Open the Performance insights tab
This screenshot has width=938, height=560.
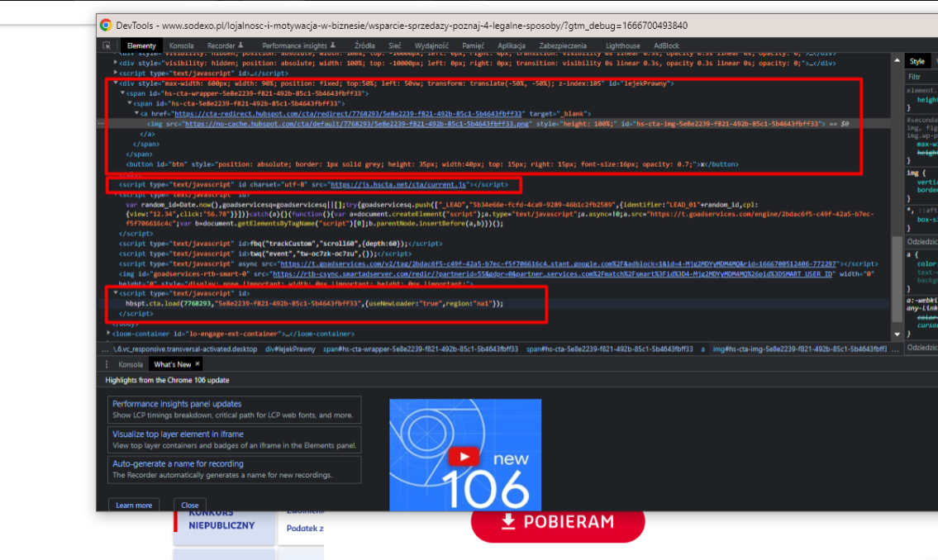pyautogui.click(x=298, y=45)
